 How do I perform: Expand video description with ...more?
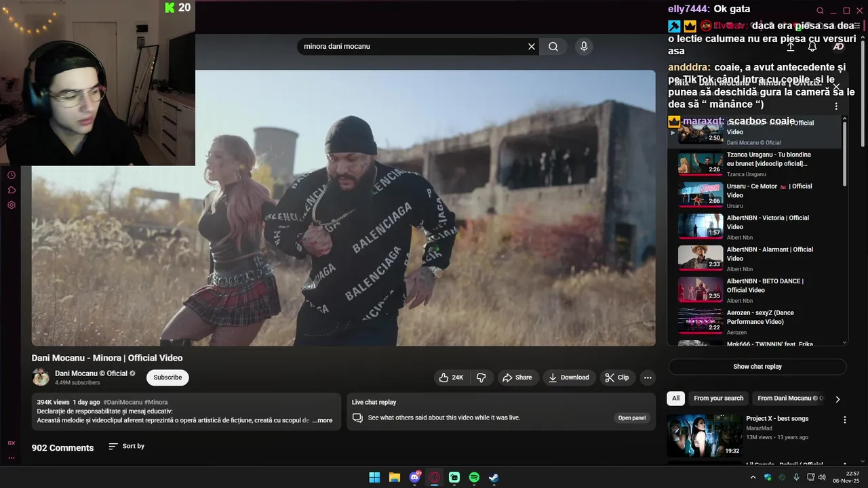[x=322, y=420]
